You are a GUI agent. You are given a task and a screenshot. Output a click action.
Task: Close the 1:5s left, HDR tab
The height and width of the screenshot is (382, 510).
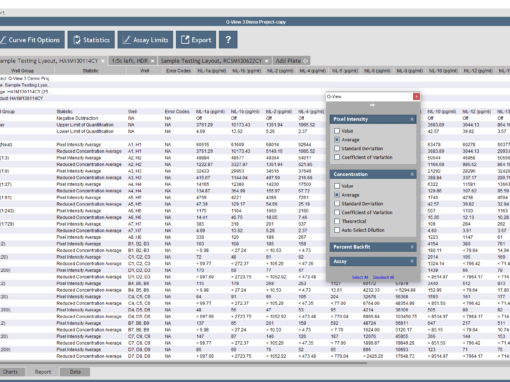point(152,61)
